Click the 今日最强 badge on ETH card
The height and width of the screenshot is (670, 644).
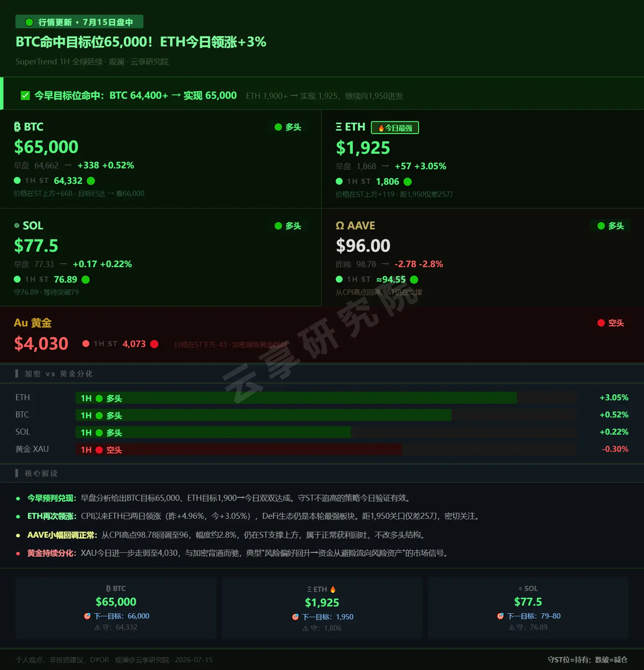pyautogui.click(x=395, y=128)
